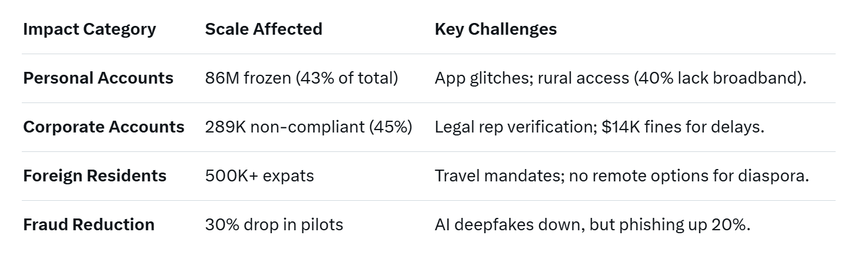868x265 pixels.
Task: Click the "Impact Category" column header
Action: 89,29
